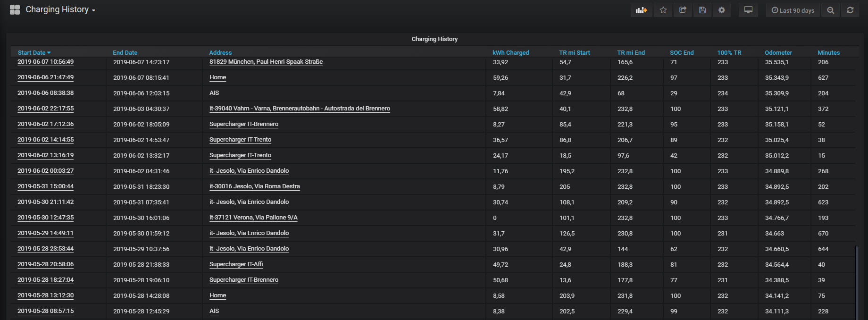Open the Supercharger IT-Affi address link
This screenshot has height=320, width=868.
click(x=236, y=264)
